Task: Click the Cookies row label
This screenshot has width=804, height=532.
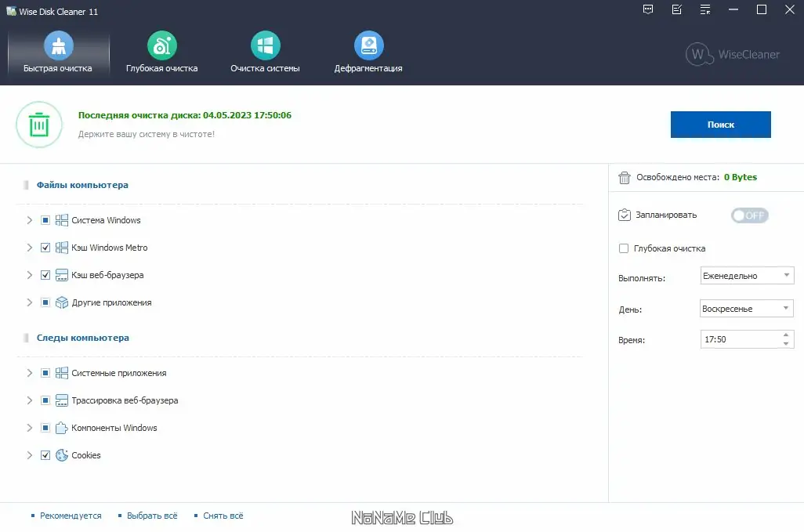Action: [86, 455]
